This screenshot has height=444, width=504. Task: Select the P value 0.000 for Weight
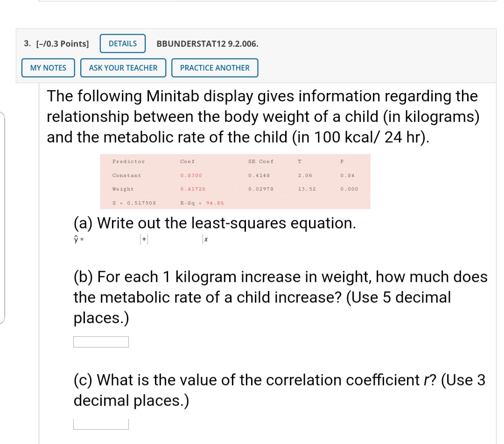350,189
